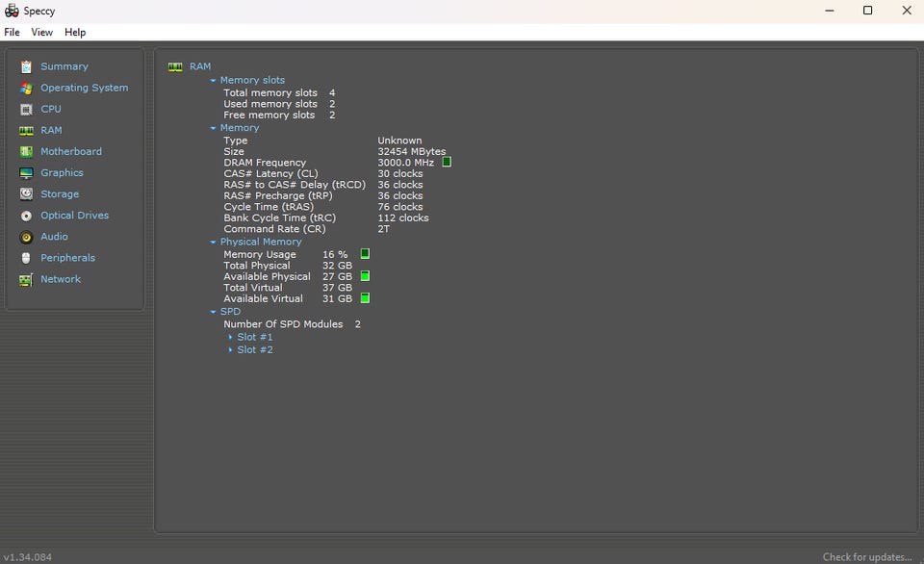The width and height of the screenshot is (924, 564).
Task: Click the Type Unknown value
Action: [x=399, y=141]
